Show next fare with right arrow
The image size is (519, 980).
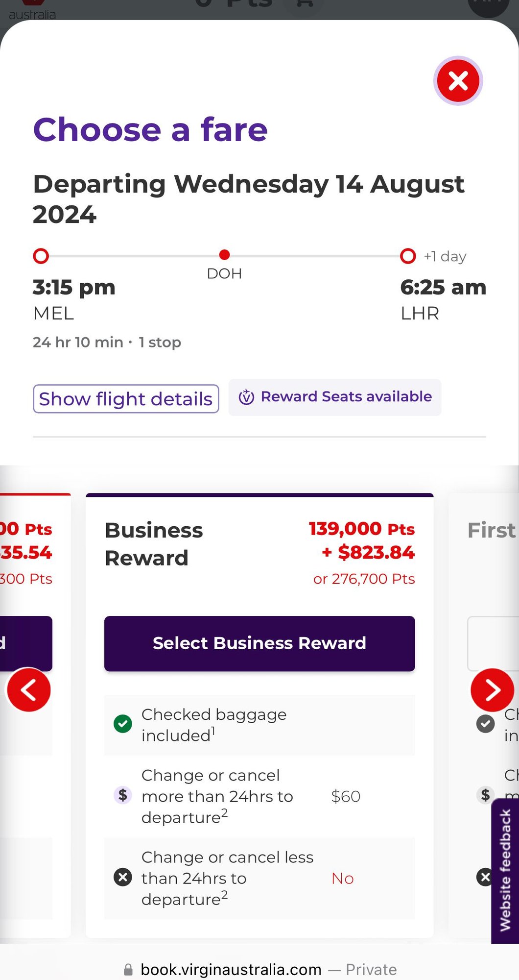[x=492, y=690]
